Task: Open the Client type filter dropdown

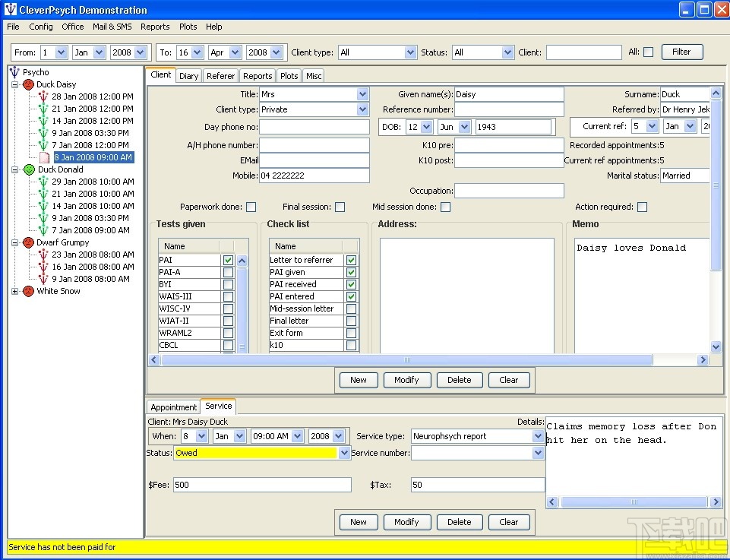Action: coord(409,52)
